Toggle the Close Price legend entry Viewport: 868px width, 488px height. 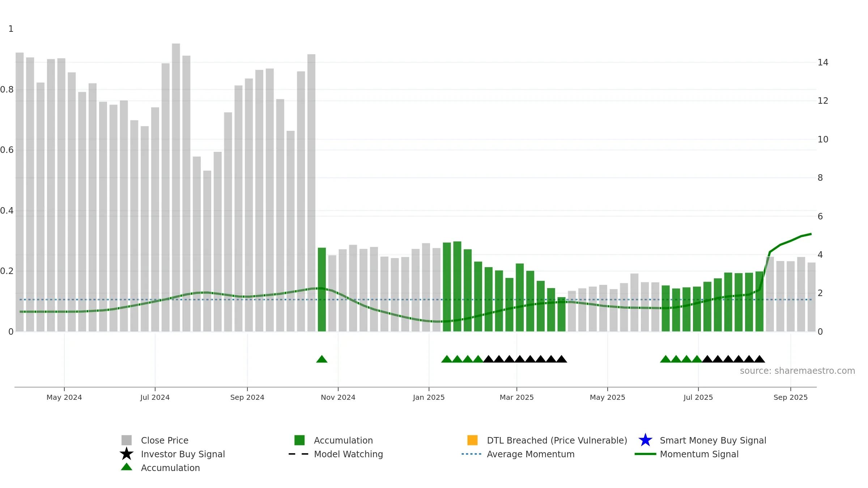(165, 440)
